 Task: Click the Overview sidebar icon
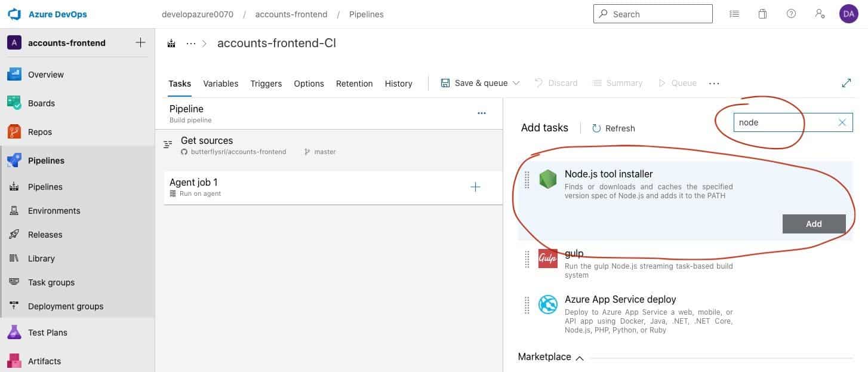(14, 75)
